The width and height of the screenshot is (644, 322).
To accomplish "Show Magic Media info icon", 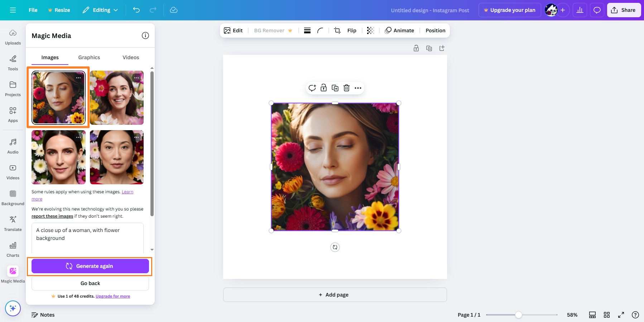I will pyautogui.click(x=145, y=35).
